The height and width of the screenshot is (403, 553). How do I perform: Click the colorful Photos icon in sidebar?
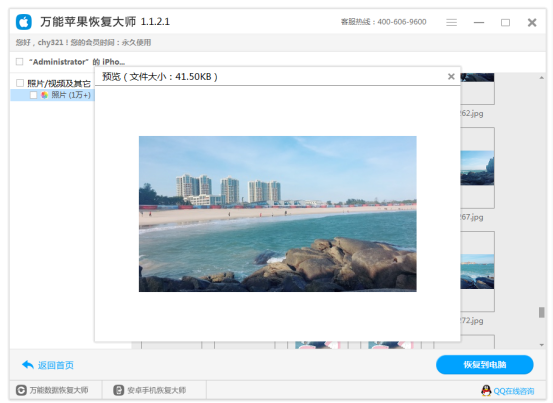44,95
